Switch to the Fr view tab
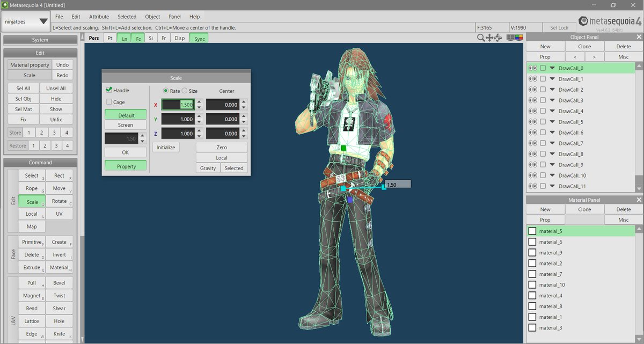 pyautogui.click(x=163, y=38)
